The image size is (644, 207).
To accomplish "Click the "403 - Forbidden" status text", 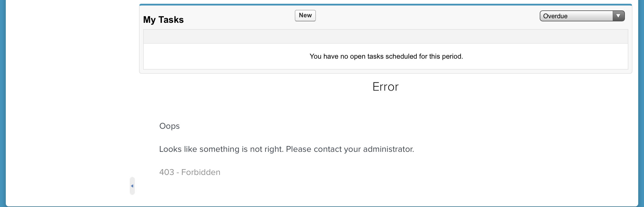I will pyautogui.click(x=190, y=172).
